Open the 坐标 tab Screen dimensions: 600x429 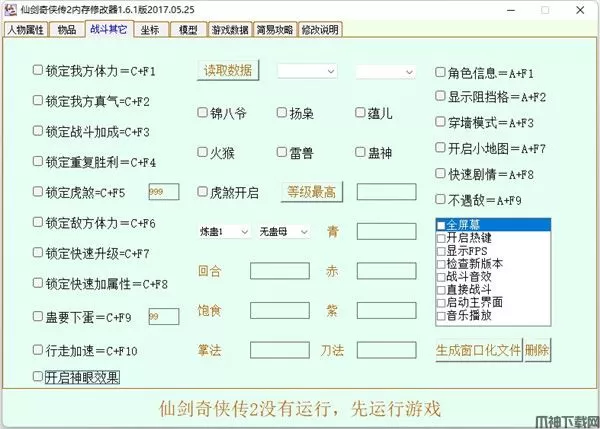(x=150, y=29)
